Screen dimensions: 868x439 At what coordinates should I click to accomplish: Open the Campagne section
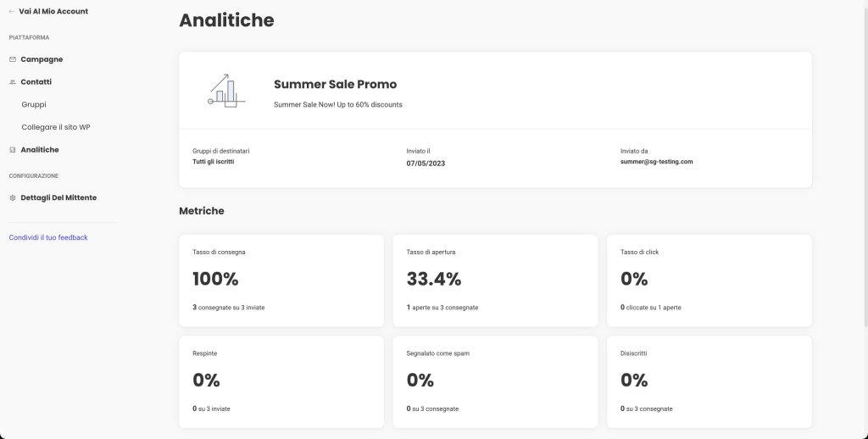(x=42, y=59)
